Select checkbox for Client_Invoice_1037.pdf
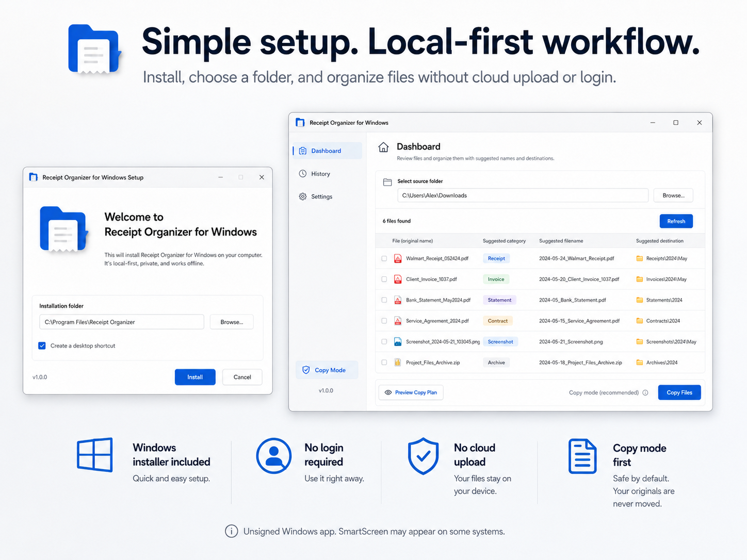The image size is (747, 560). [384, 279]
